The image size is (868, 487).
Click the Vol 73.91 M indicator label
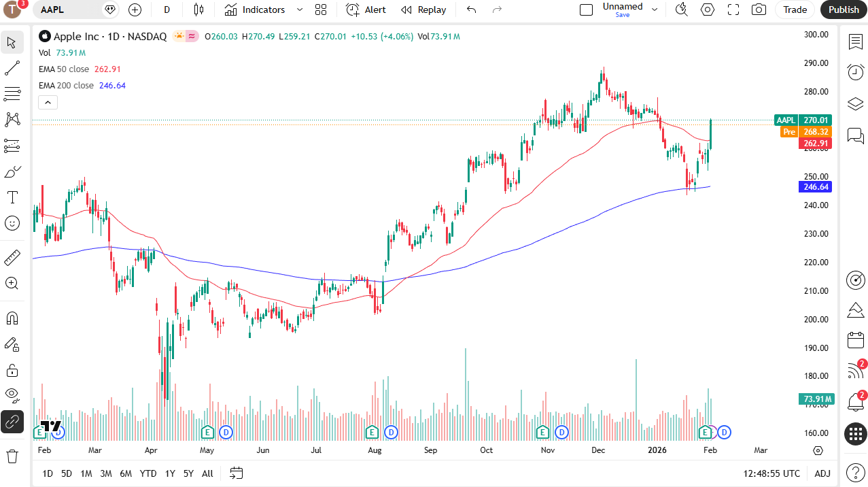[x=62, y=52]
